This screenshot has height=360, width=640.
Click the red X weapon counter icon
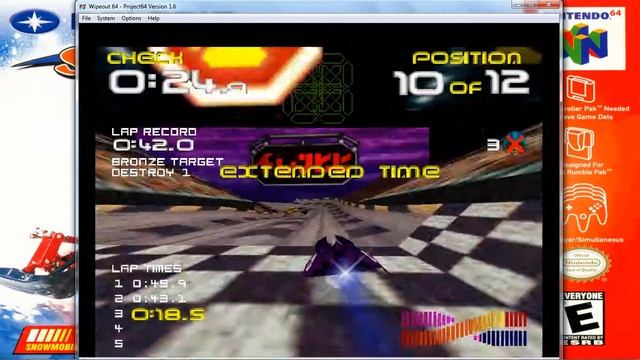point(514,143)
